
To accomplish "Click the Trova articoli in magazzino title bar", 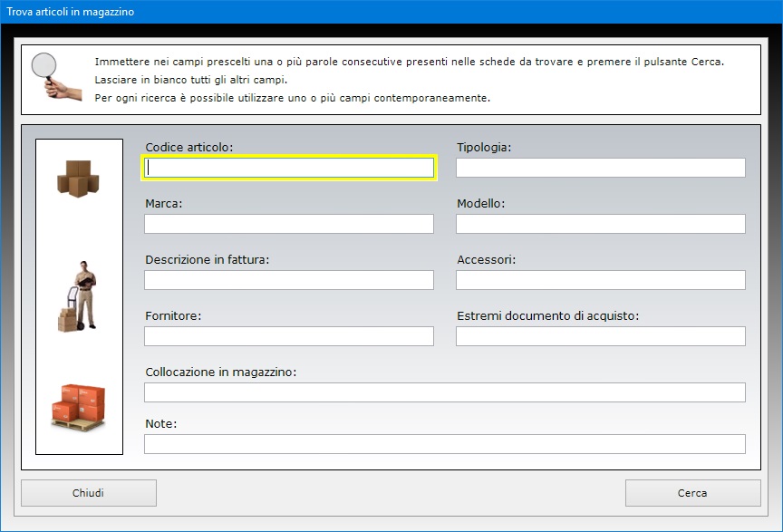I will [391, 12].
